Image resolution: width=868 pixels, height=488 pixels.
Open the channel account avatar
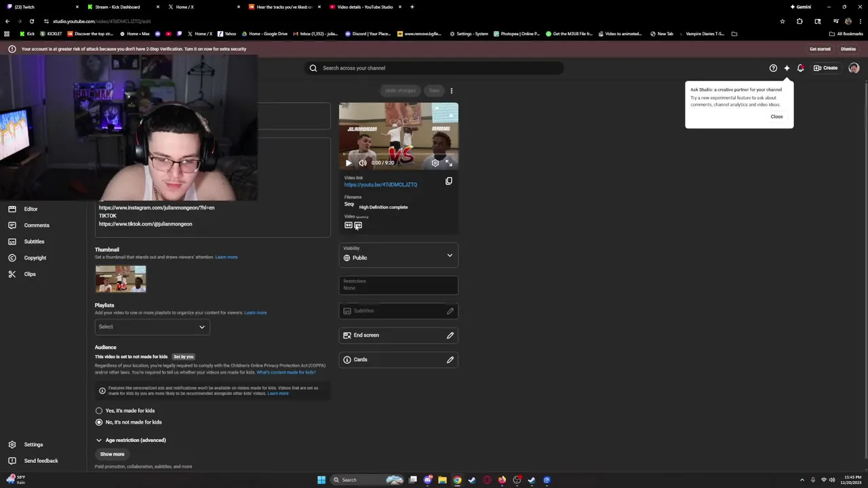click(854, 68)
